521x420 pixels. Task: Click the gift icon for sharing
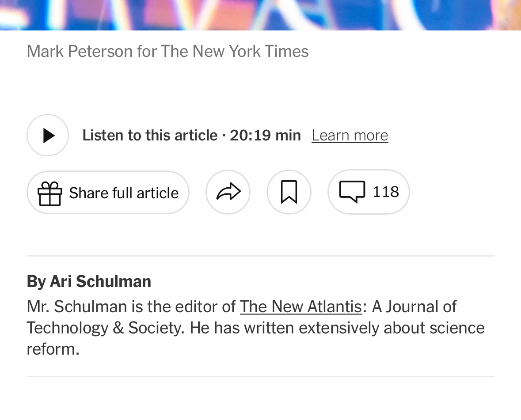(49, 193)
